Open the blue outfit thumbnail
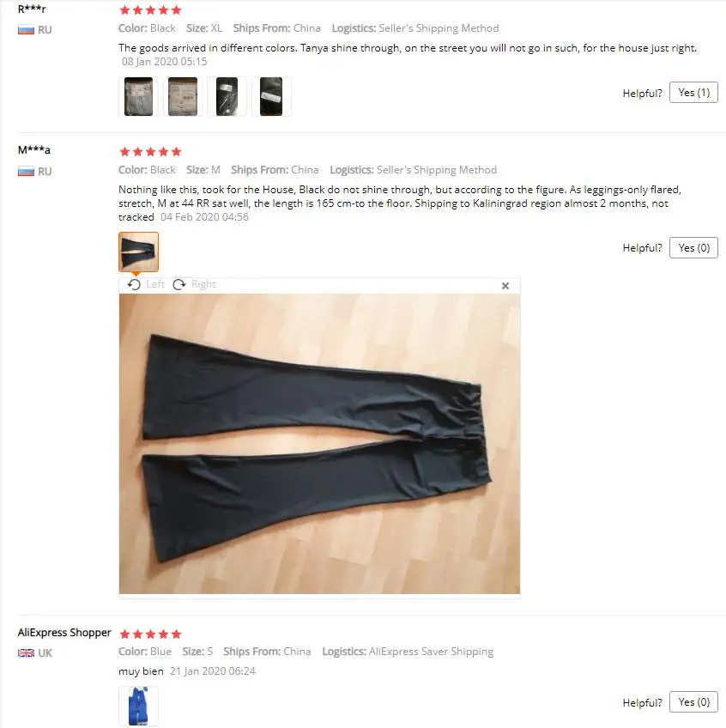The height and width of the screenshot is (728, 726). pos(138,706)
